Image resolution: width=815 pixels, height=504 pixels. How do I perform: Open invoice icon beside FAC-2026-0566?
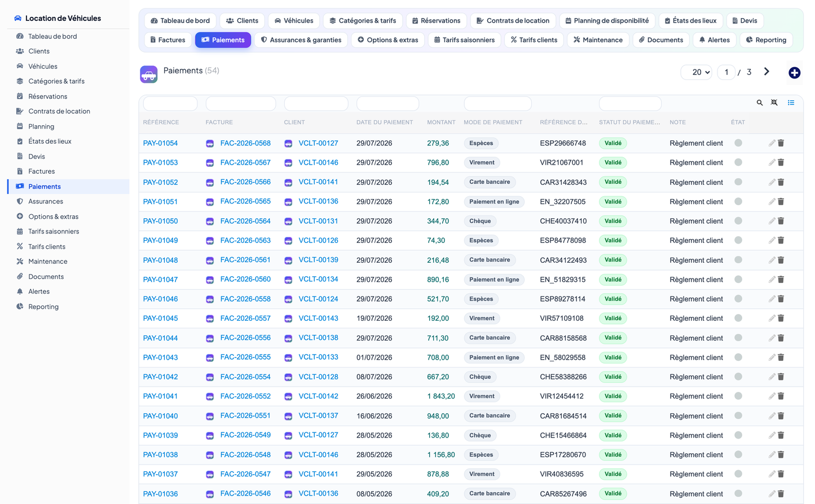point(210,182)
